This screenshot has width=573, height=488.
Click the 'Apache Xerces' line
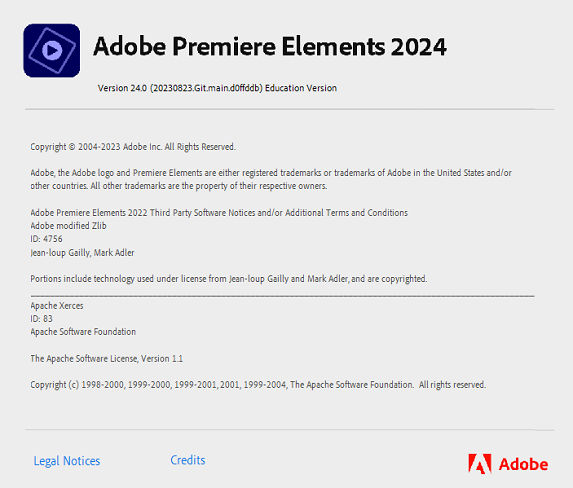tap(57, 306)
